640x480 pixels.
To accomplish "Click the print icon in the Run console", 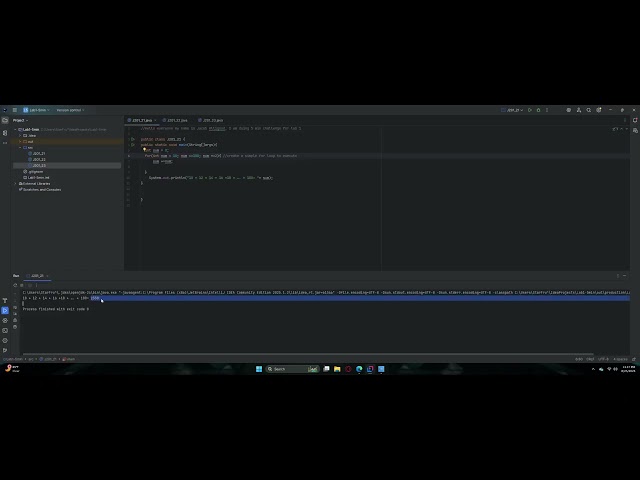I will coord(15,320).
